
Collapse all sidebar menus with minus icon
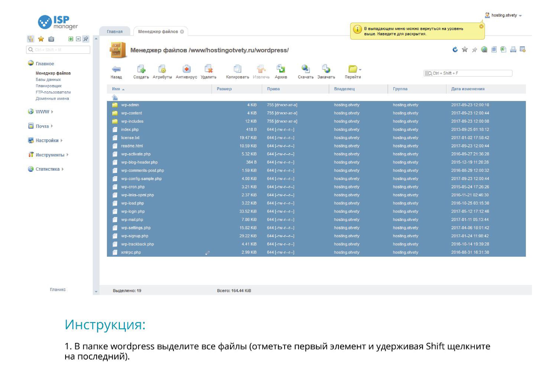pos(78,39)
